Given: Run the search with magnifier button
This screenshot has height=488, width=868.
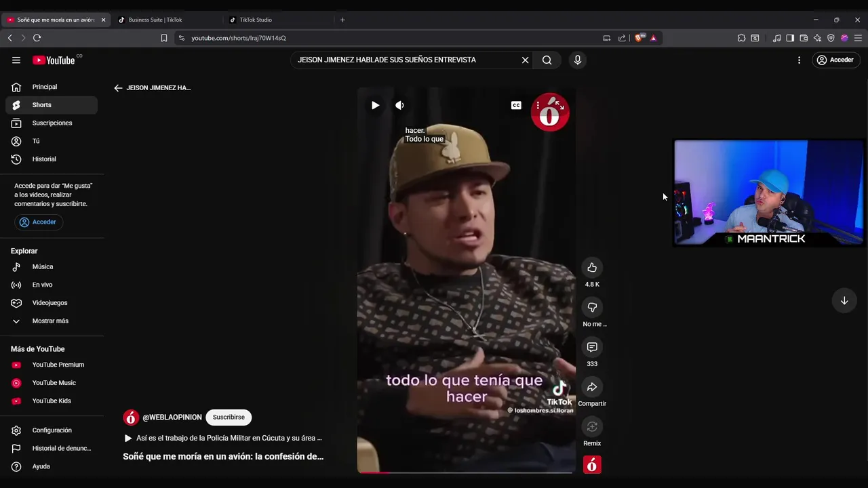Looking at the screenshot, I should click(x=547, y=60).
